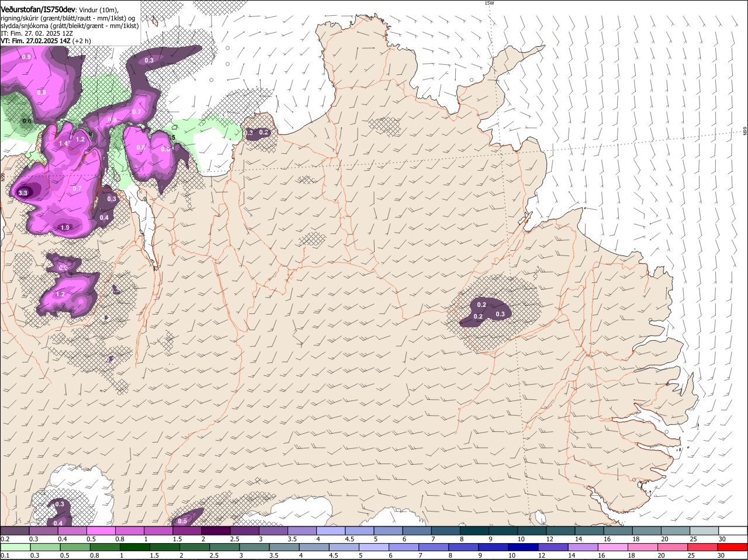Viewport: 748px width, 560px height.
Task: Click the 0.5 value label near the bottom coast
Action: 182,521
